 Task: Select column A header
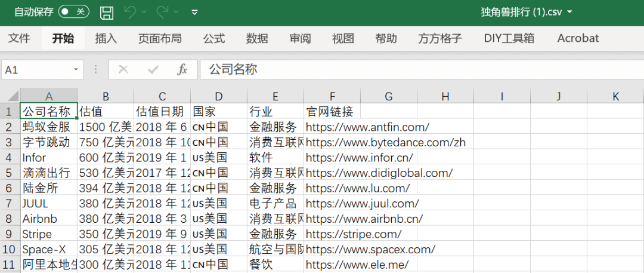[48, 96]
